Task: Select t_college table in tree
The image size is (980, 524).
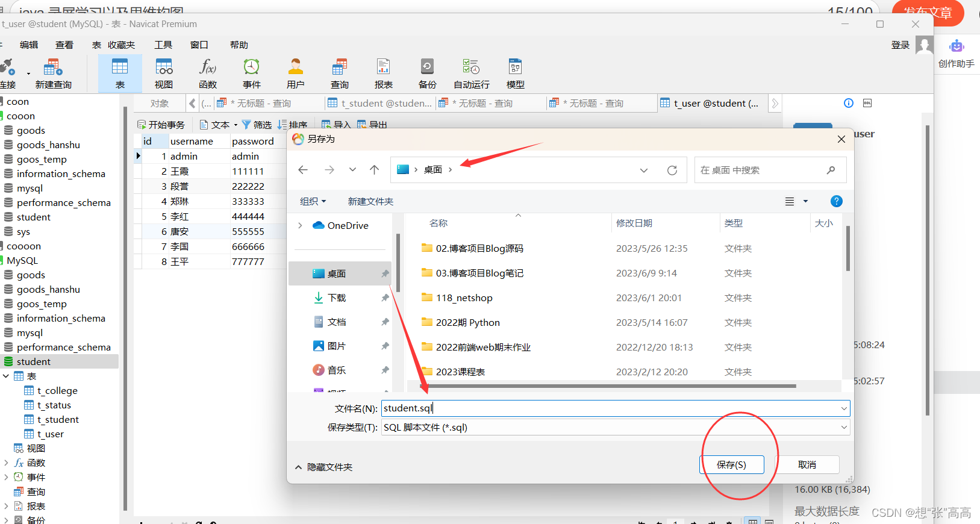Action: (57, 390)
